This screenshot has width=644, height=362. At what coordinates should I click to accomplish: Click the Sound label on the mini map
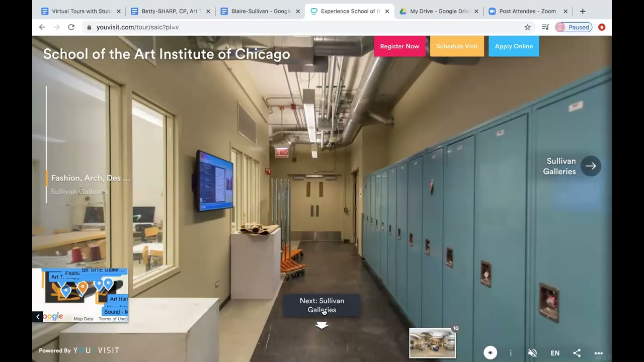tap(115, 312)
